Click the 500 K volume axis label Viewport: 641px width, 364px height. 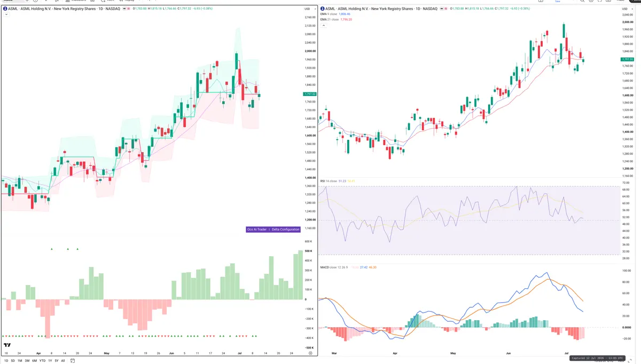click(x=308, y=251)
